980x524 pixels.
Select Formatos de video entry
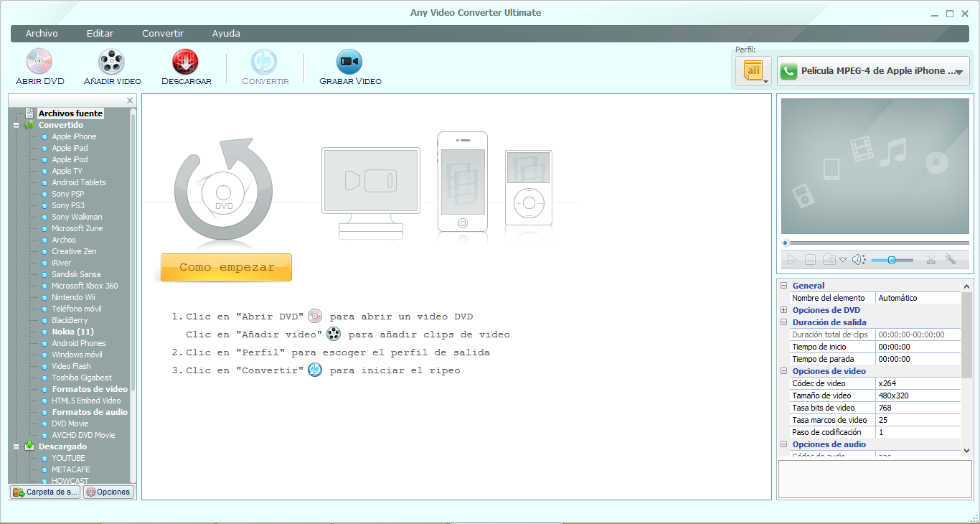click(x=90, y=389)
